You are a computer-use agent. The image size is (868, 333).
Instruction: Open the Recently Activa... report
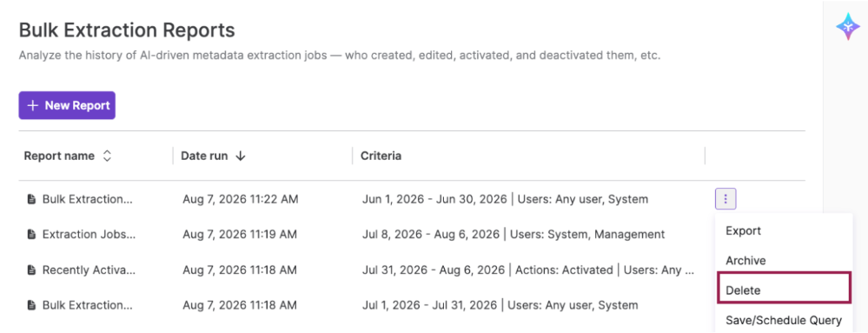click(x=89, y=270)
